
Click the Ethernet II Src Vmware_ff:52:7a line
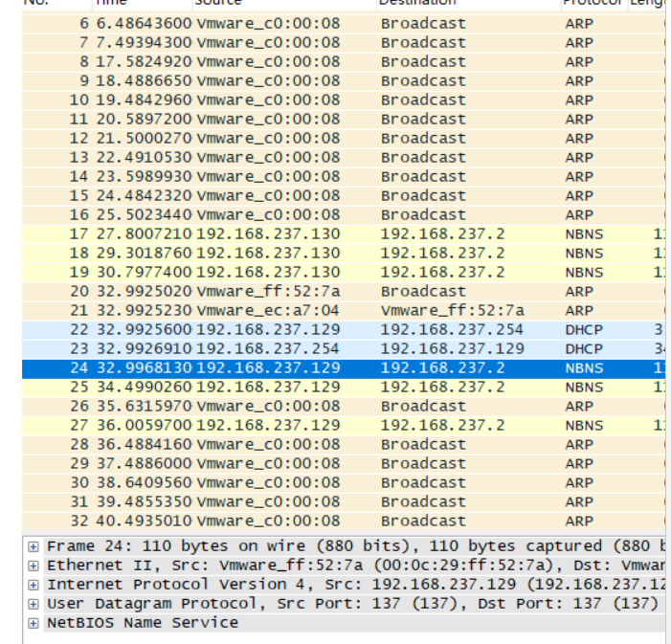click(356, 566)
